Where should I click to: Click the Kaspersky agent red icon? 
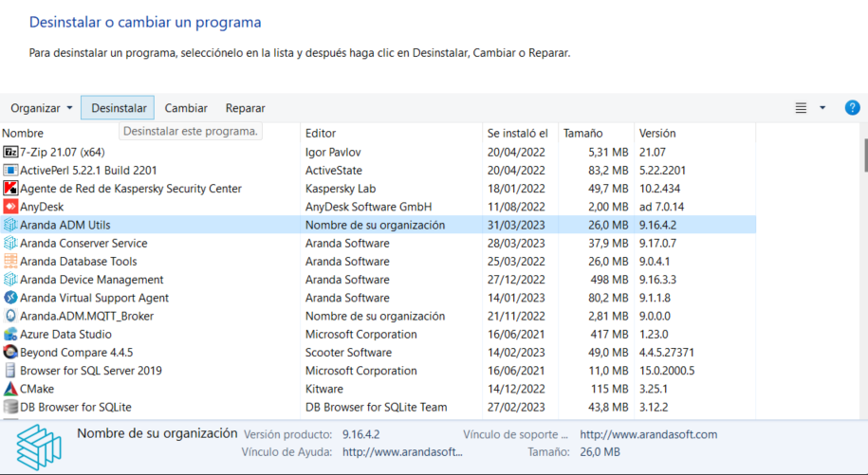coord(10,189)
